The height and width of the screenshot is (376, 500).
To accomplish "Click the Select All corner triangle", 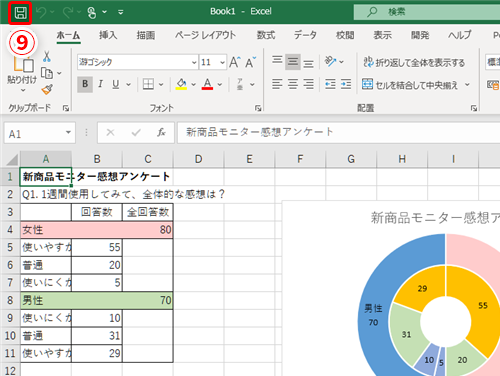I will tap(12, 159).
